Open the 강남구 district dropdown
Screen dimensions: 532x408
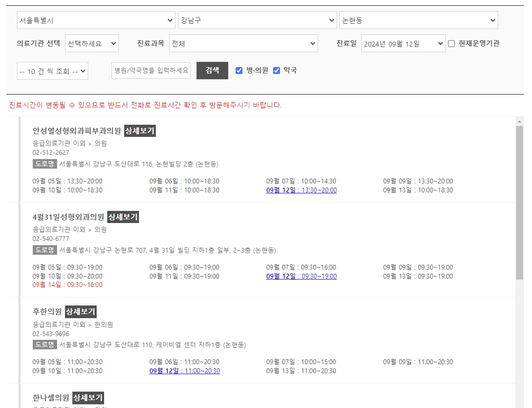tap(257, 20)
